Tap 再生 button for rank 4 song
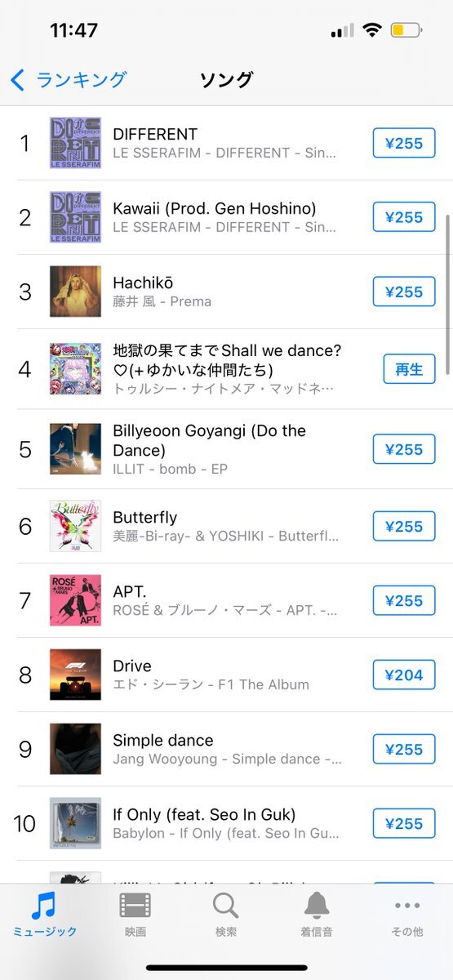Viewport: 453px width, 980px height. pos(409,369)
